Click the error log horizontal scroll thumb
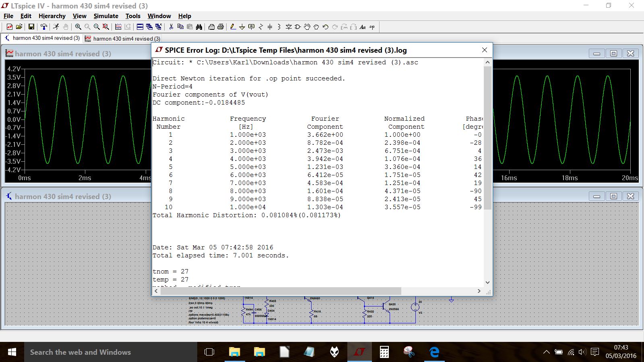 [x=281, y=291]
